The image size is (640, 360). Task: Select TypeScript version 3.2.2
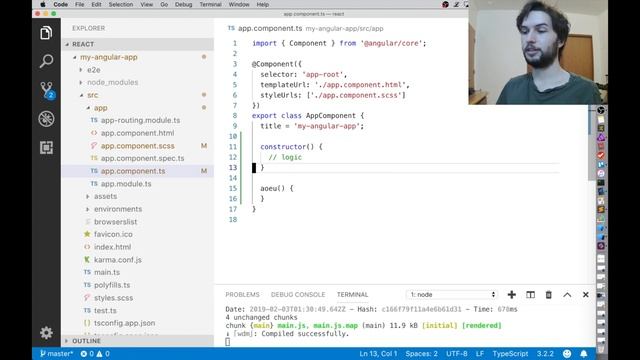click(x=545, y=354)
